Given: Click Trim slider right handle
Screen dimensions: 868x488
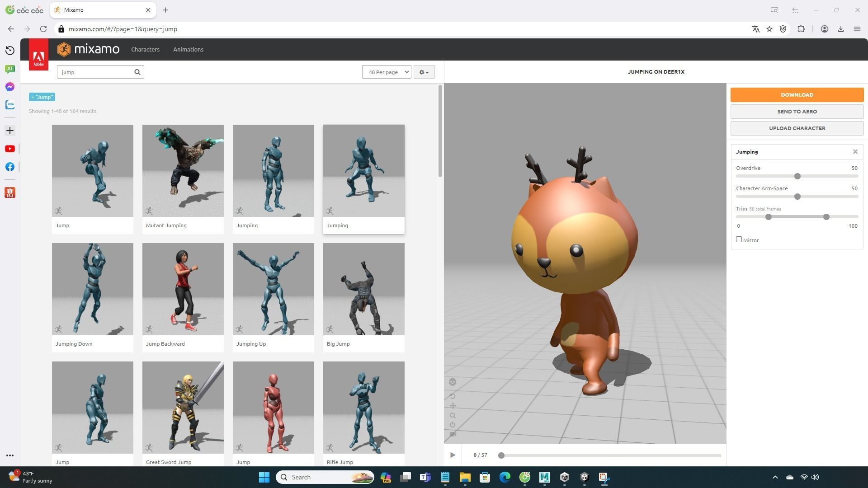Looking at the screenshot, I should coord(826,217).
